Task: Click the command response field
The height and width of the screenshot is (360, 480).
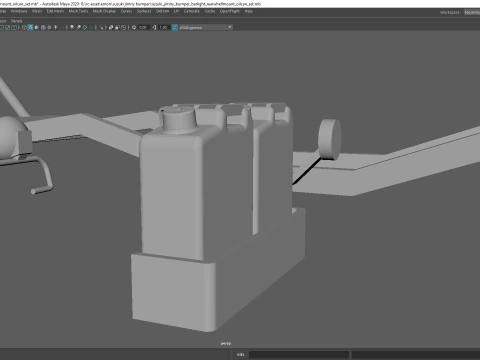Action: (x=416, y=355)
